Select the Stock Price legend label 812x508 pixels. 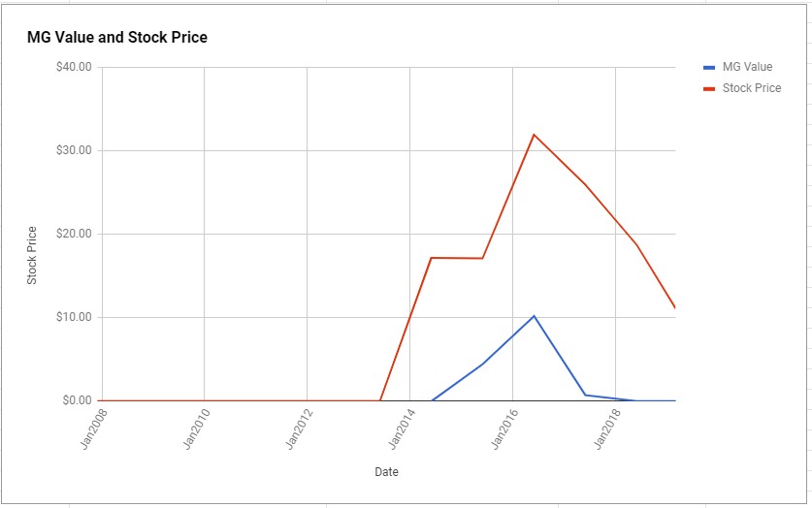(752, 88)
